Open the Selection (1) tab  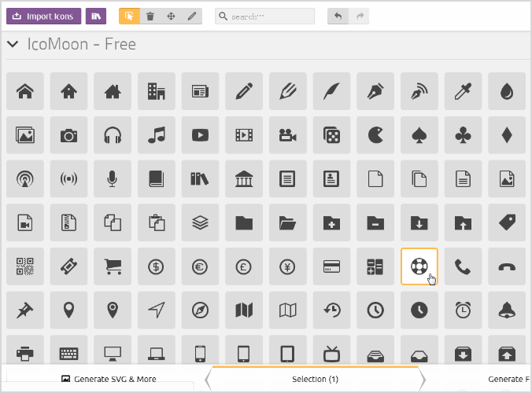(316, 379)
